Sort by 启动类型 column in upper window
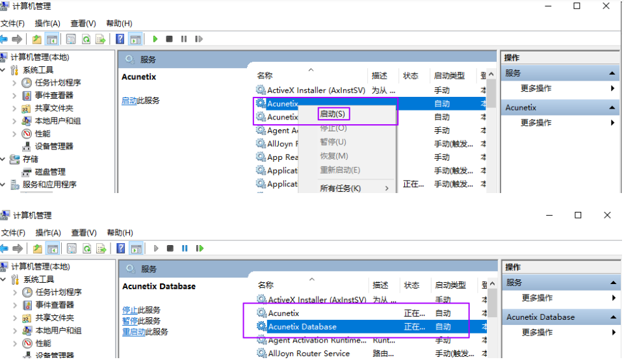 tap(450, 75)
